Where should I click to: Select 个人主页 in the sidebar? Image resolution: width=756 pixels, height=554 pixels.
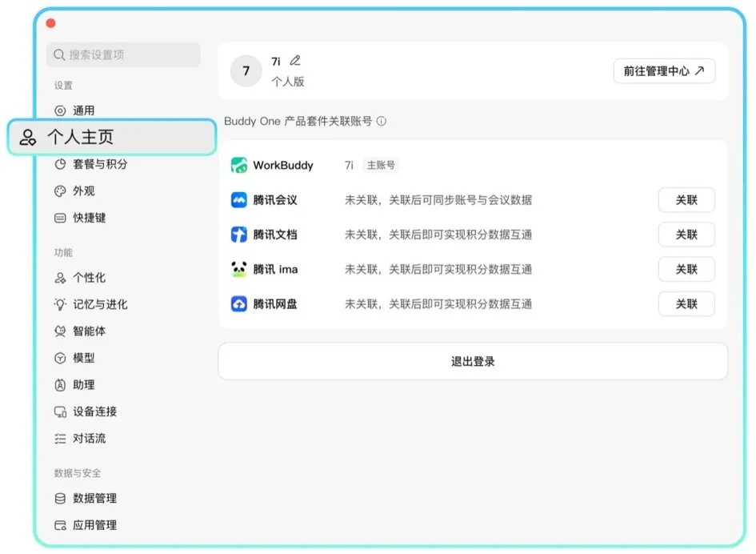point(112,138)
